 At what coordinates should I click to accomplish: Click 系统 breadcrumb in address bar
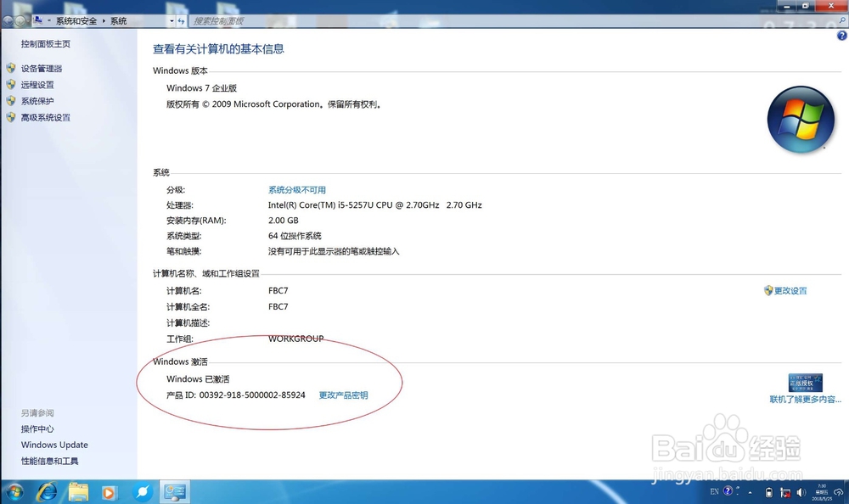[118, 20]
